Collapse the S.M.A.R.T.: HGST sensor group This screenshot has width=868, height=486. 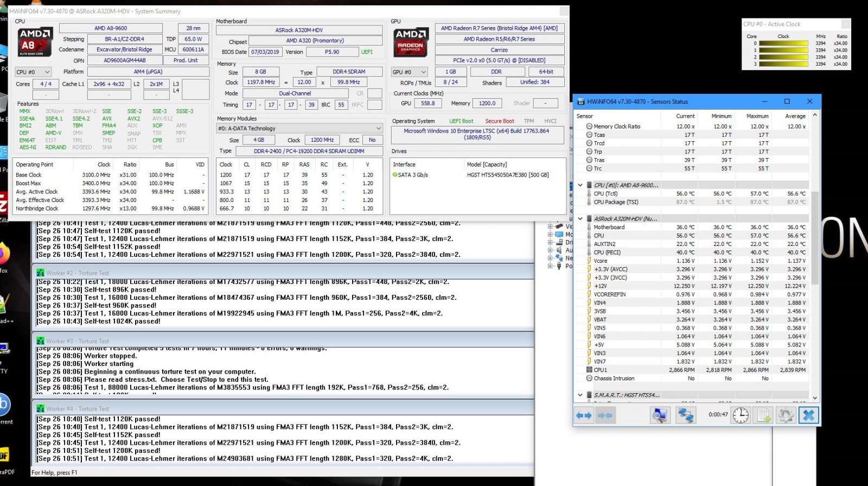[580, 395]
